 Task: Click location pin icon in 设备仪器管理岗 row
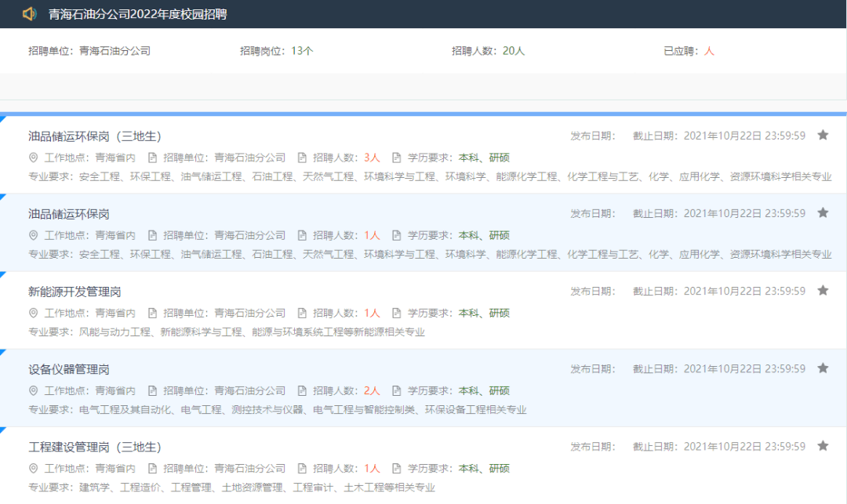point(33,390)
